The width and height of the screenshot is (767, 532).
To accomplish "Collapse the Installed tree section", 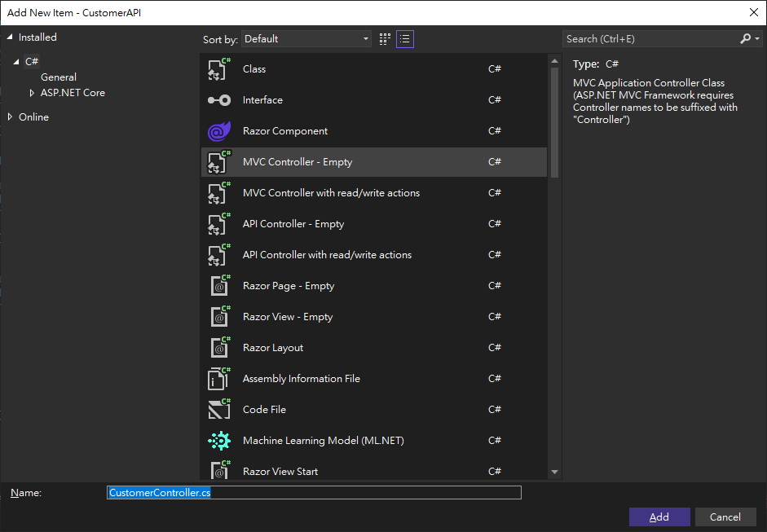I will point(10,37).
